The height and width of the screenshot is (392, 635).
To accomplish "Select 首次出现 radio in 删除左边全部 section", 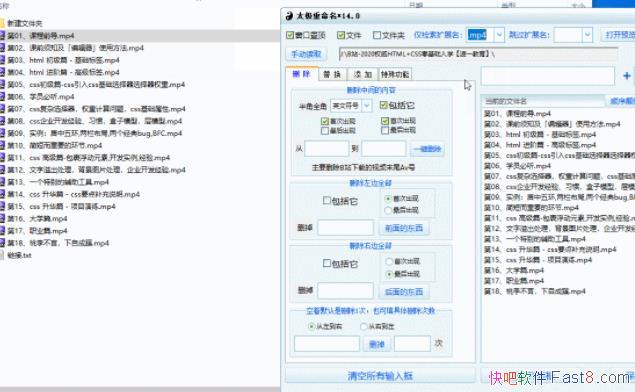I will (388, 199).
